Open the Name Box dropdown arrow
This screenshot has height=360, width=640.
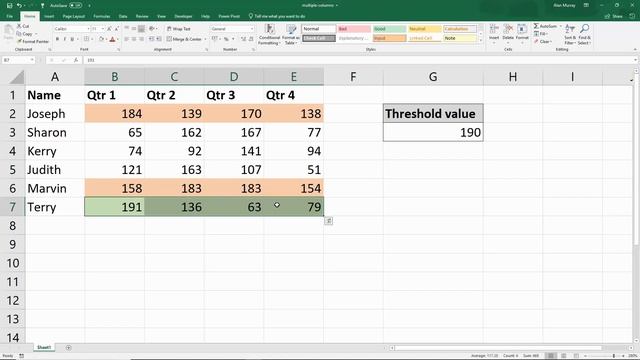click(x=32, y=60)
